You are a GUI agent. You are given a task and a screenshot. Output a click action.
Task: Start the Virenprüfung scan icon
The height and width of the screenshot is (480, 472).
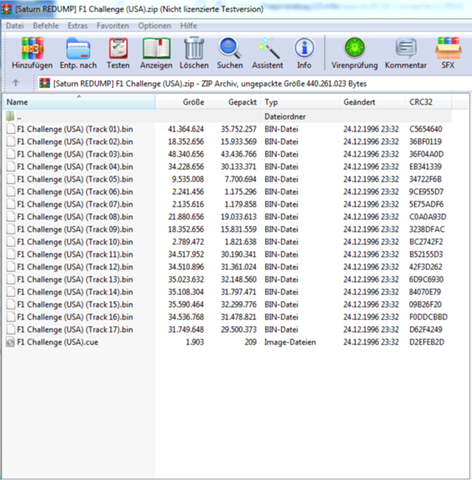[x=354, y=48]
